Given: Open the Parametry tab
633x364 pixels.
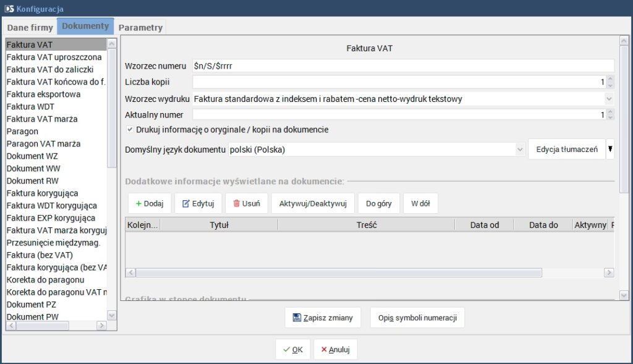Looking at the screenshot, I should [x=140, y=28].
